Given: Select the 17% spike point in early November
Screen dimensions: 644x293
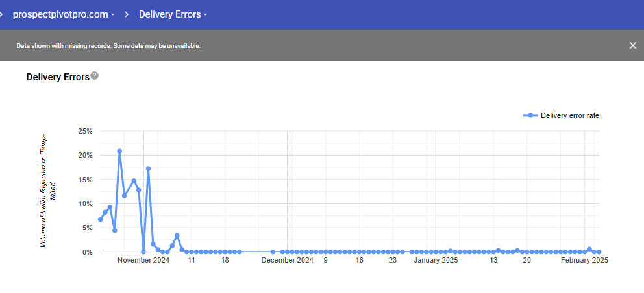Looking at the screenshot, I should (x=148, y=169).
